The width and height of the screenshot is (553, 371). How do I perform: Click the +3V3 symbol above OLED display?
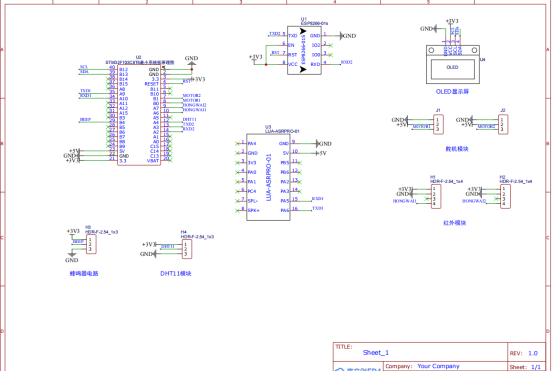coord(452,22)
